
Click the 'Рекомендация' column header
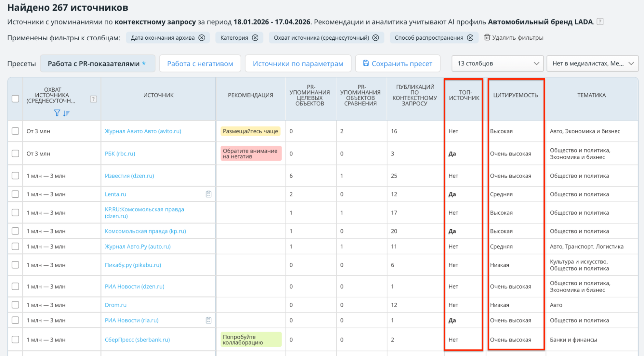click(x=251, y=95)
